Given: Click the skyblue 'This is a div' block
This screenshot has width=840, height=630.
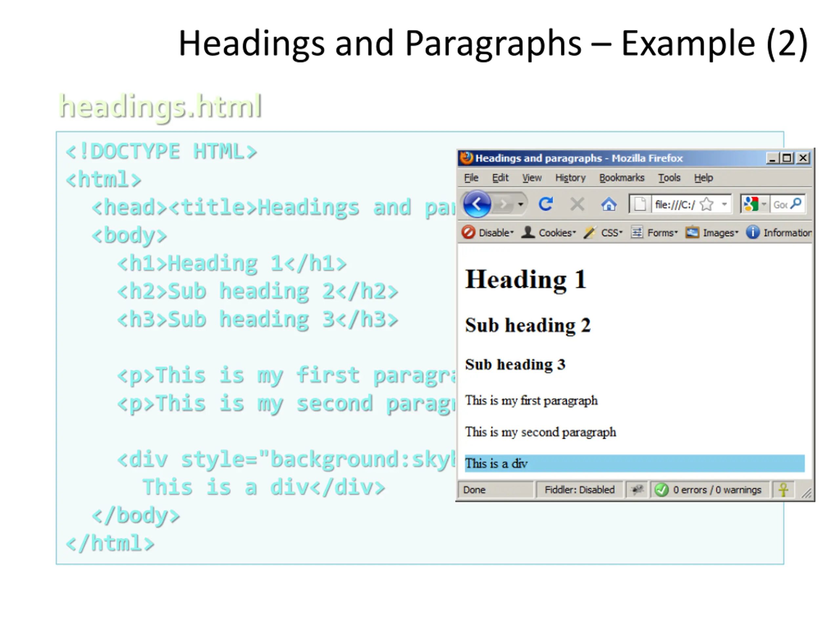Looking at the screenshot, I should click(634, 463).
